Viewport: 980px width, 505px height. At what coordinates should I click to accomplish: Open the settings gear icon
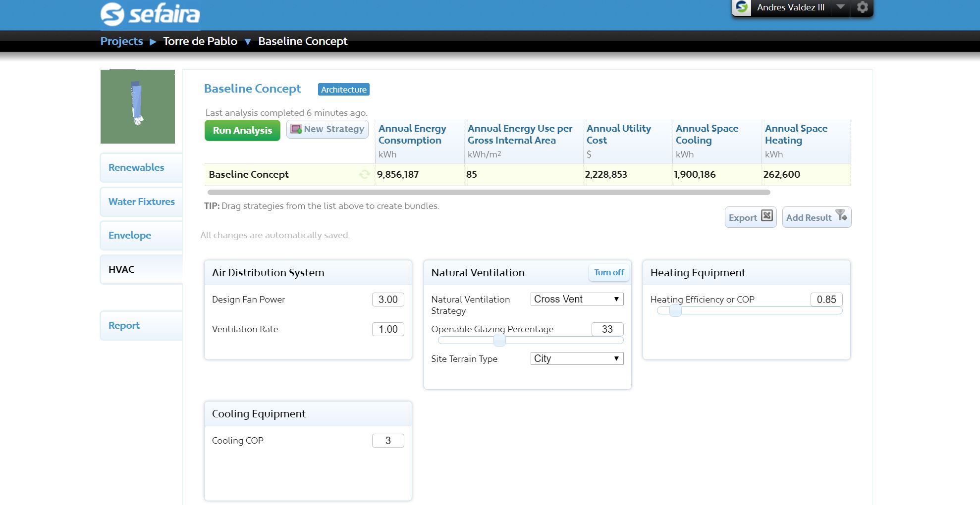(862, 7)
